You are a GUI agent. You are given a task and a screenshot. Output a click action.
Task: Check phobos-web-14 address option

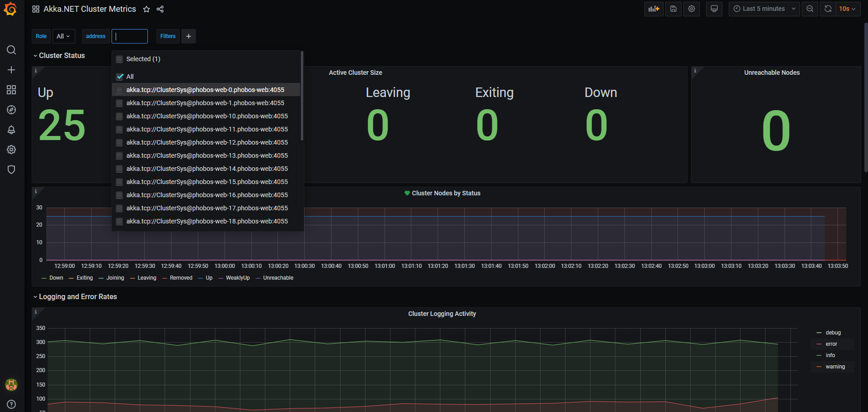(119, 169)
